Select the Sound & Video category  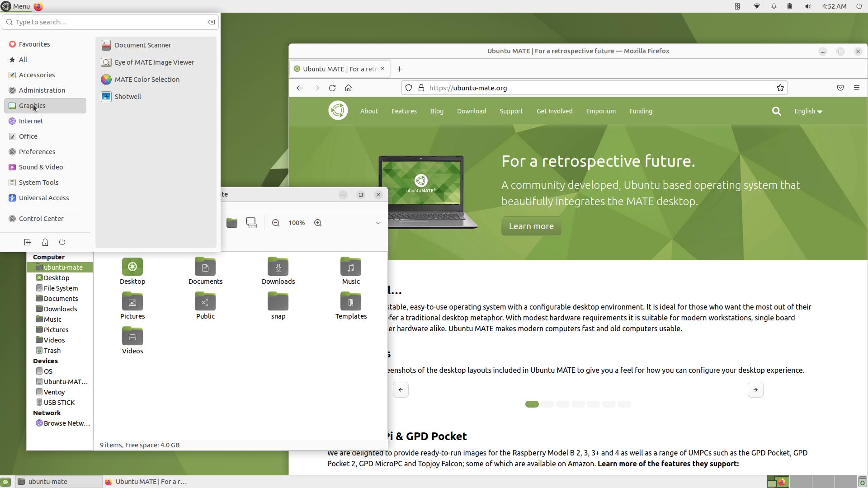pyautogui.click(x=45, y=167)
